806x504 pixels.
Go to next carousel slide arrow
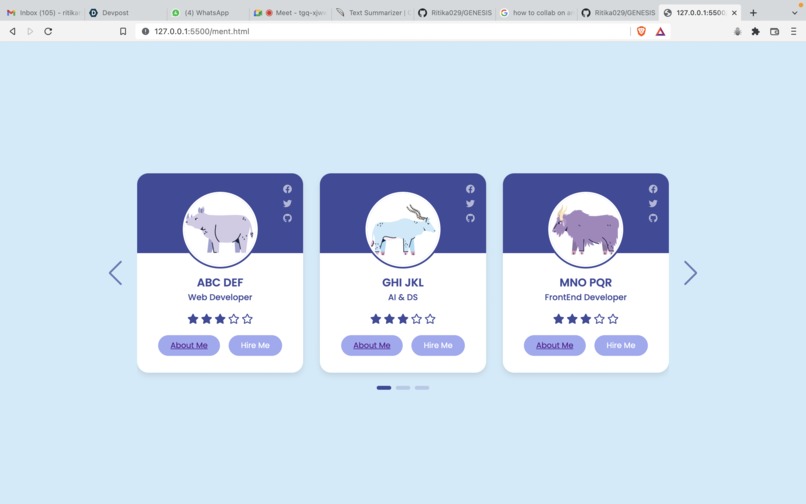[690, 273]
